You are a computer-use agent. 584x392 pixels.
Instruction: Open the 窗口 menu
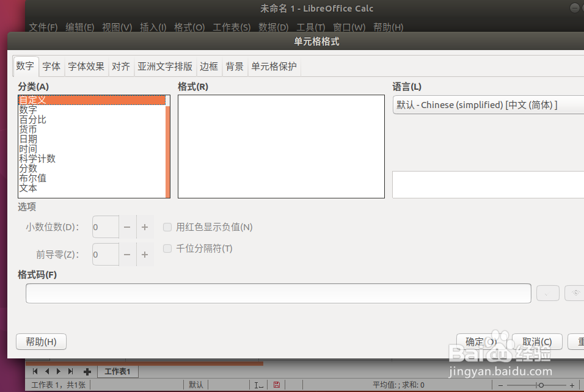(349, 27)
